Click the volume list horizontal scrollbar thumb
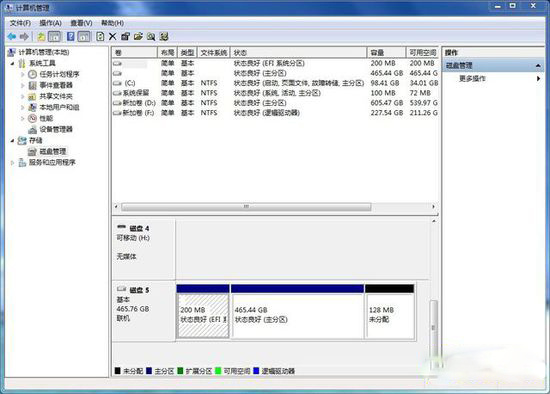This screenshot has width=550, height=394. pos(246,207)
